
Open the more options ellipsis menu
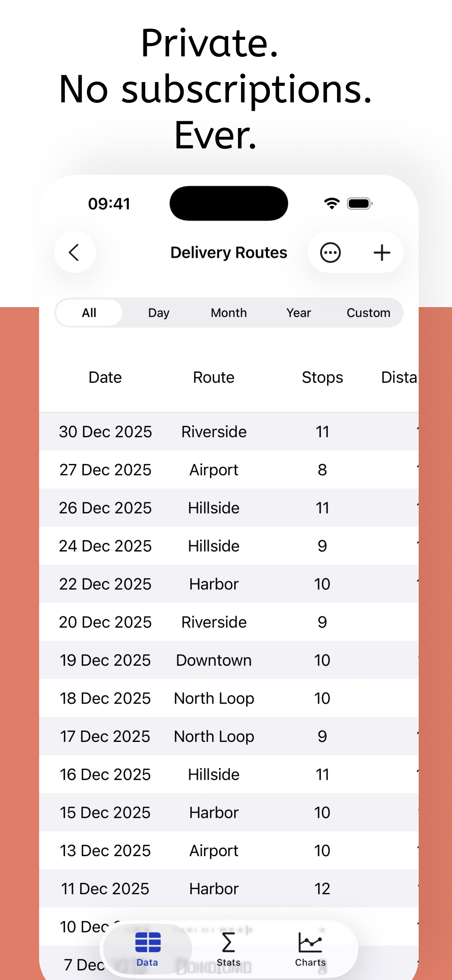click(x=330, y=252)
